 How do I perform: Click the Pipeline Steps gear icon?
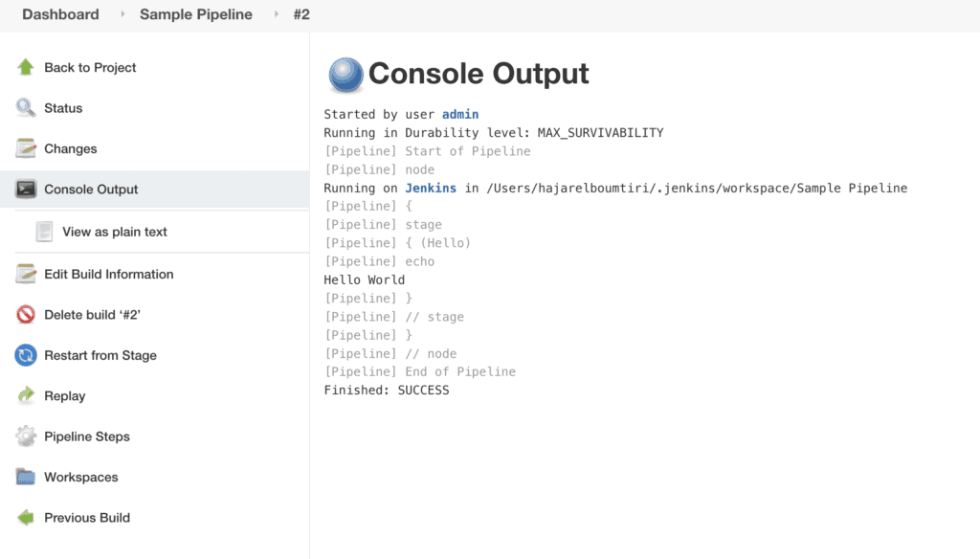click(x=26, y=436)
